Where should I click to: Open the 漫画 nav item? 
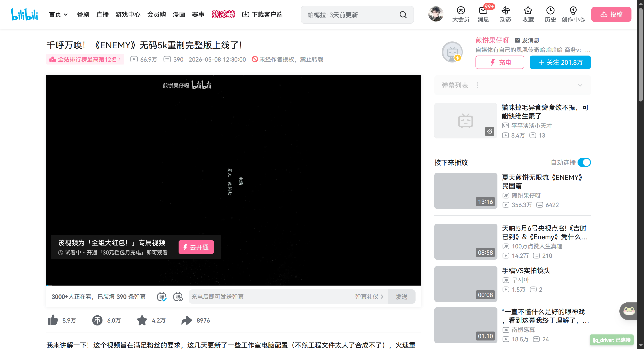point(179,14)
